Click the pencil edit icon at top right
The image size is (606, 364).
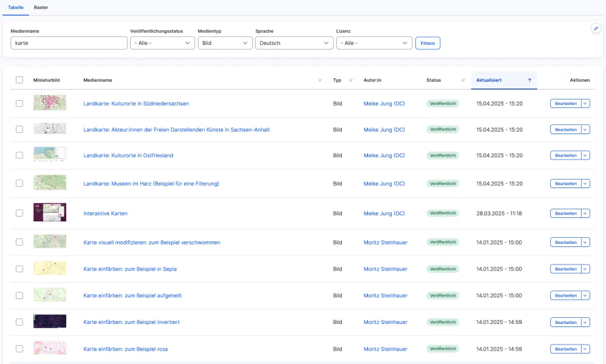596,28
